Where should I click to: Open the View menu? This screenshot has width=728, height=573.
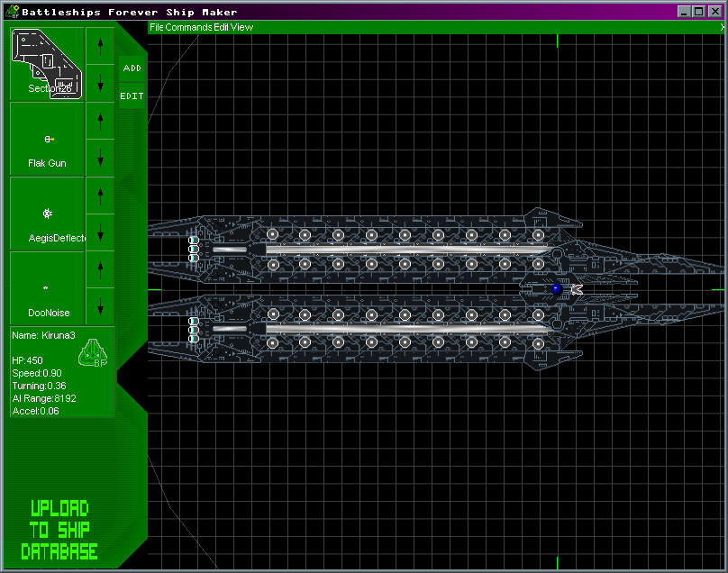point(241,27)
